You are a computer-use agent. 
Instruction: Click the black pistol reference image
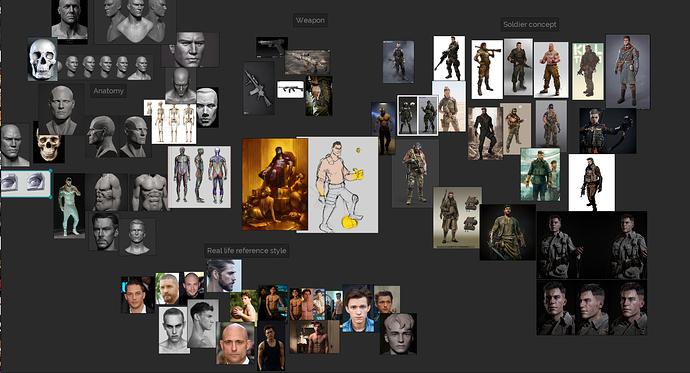pyautogui.click(x=272, y=47)
